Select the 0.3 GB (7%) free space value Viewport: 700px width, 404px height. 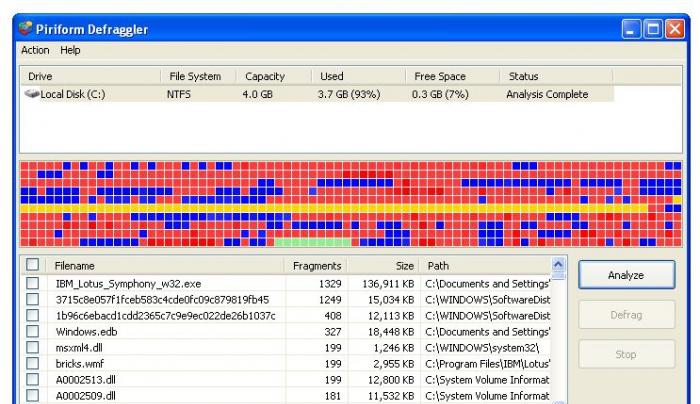[x=440, y=94]
